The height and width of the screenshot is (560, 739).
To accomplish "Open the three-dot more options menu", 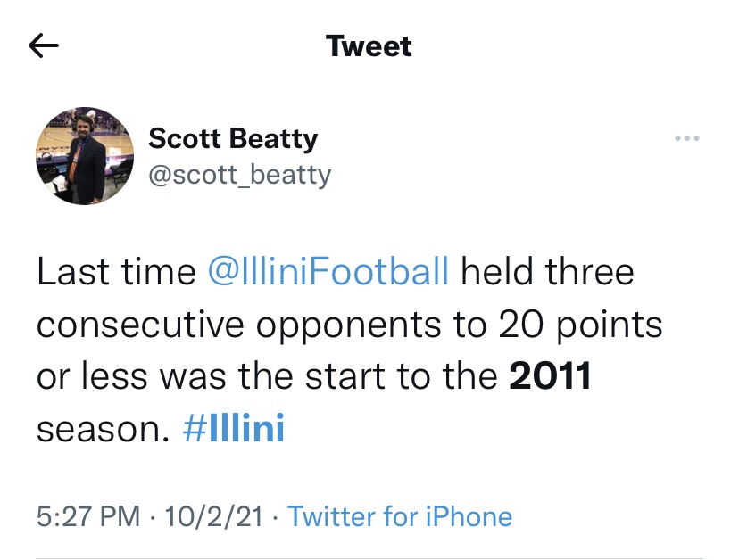I will click(x=687, y=139).
